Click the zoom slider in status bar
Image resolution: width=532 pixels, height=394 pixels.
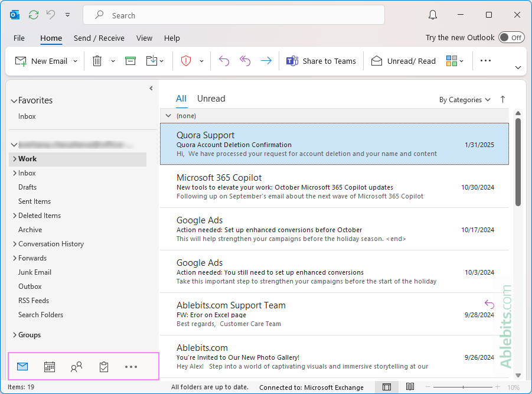463,387
